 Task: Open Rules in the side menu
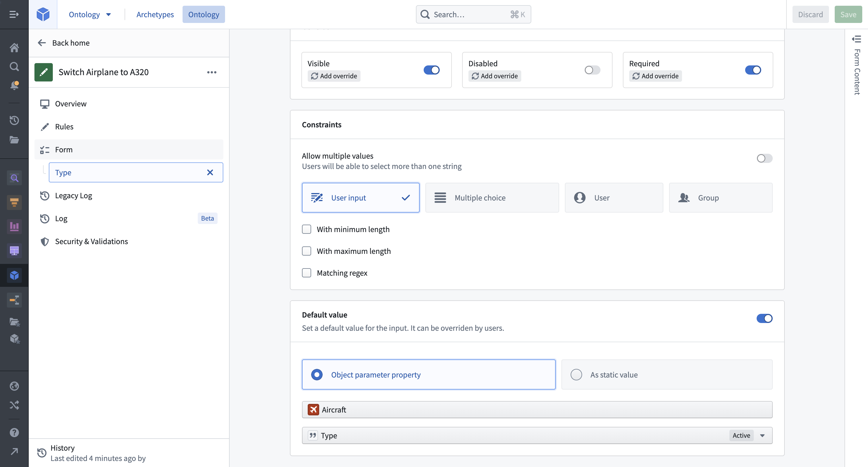click(x=129, y=126)
